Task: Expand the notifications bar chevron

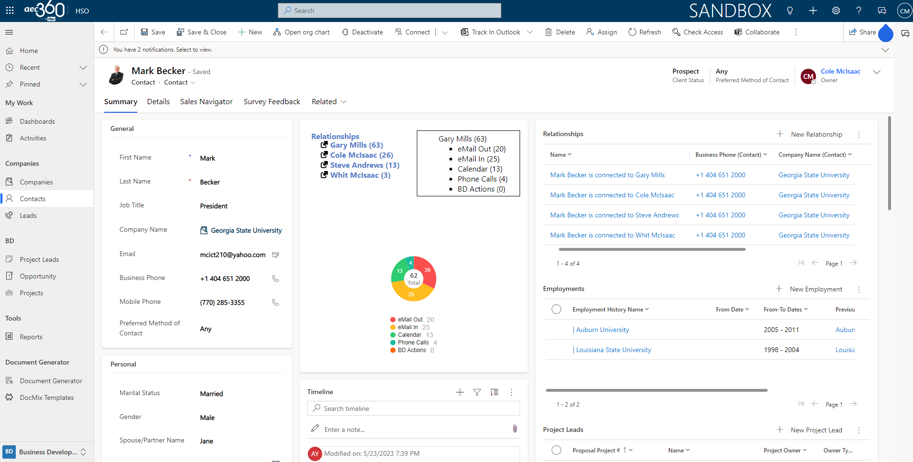Action: point(885,50)
